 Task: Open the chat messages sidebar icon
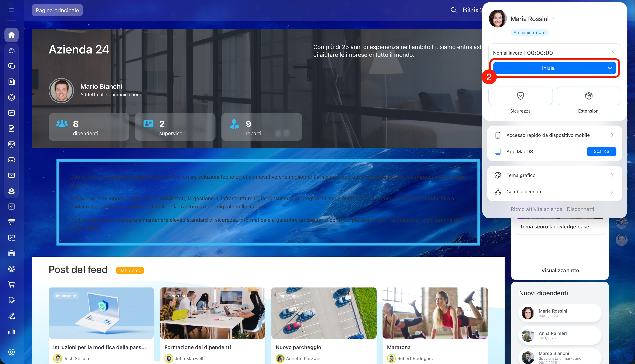pyautogui.click(x=12, y=66)
